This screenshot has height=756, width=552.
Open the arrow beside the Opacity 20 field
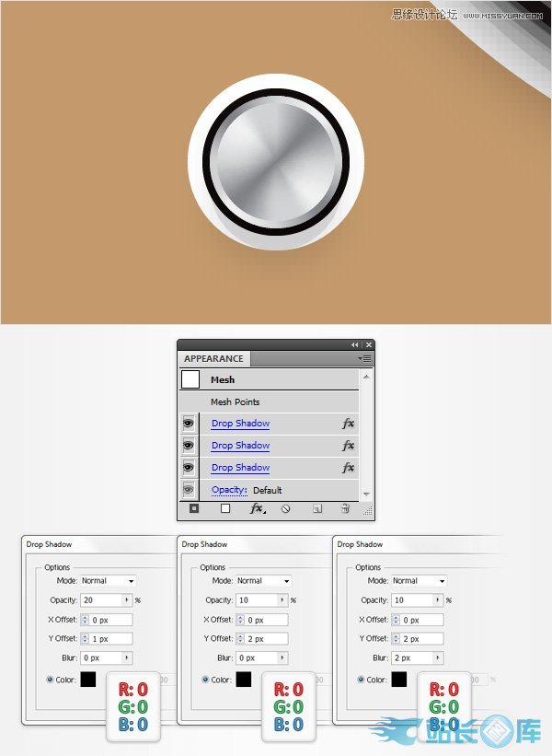point(128,600)
